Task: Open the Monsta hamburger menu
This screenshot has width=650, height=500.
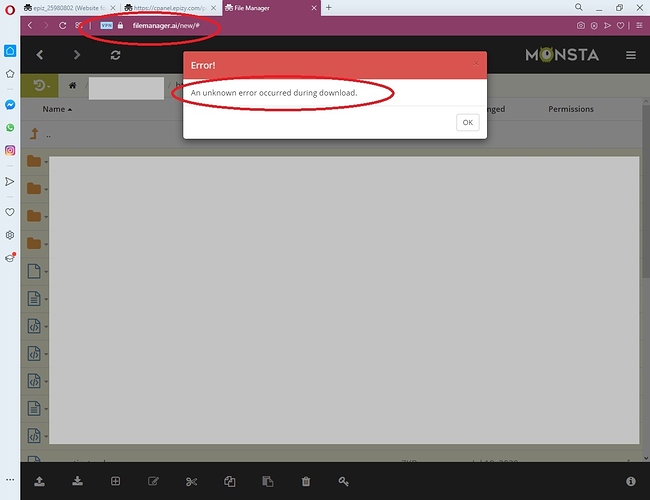Action: pyautogui.click(x=631, y=55)
